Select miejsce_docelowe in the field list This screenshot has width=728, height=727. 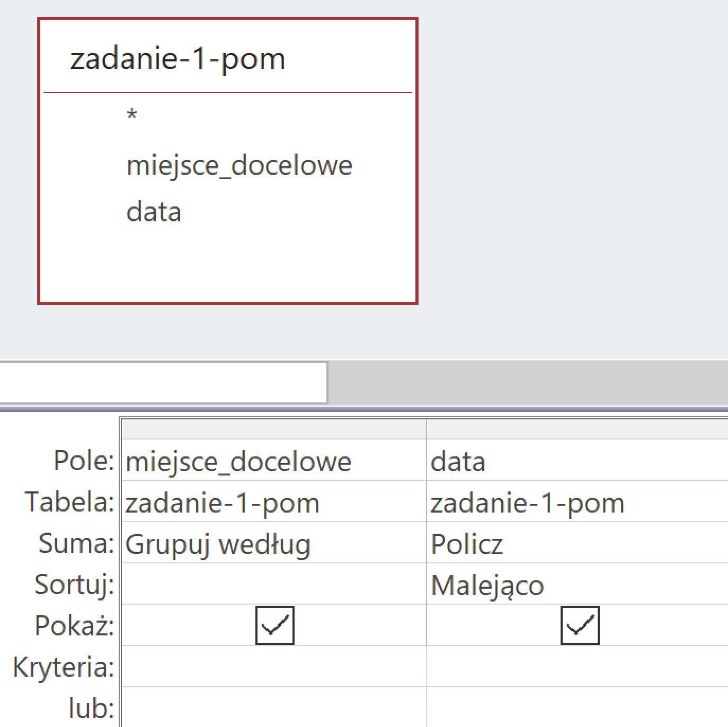point(239,165)
